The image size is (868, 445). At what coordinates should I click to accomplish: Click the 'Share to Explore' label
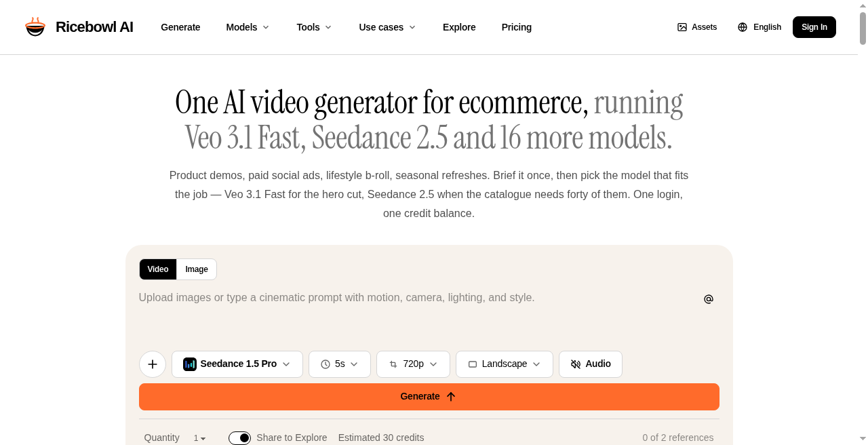[292, 438]
